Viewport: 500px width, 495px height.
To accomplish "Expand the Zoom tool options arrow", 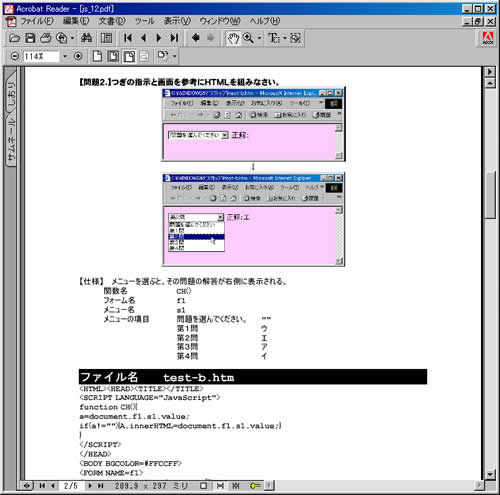I will (x=259, y=38).
